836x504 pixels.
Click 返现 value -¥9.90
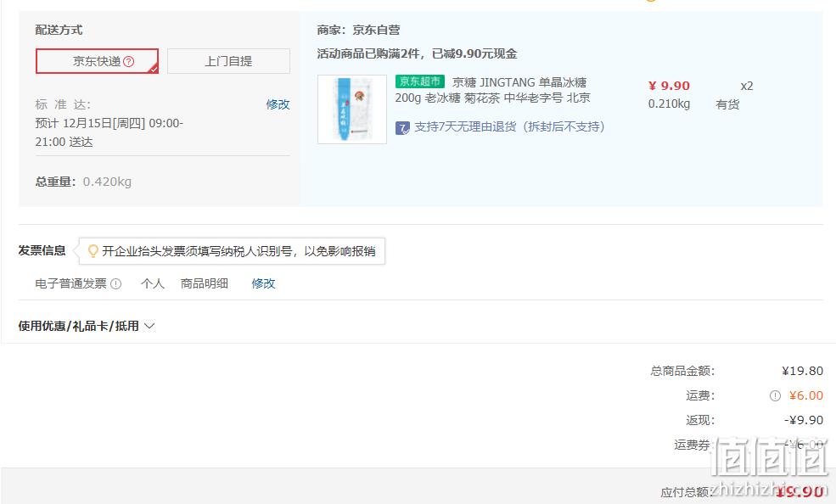pos(804,420)
